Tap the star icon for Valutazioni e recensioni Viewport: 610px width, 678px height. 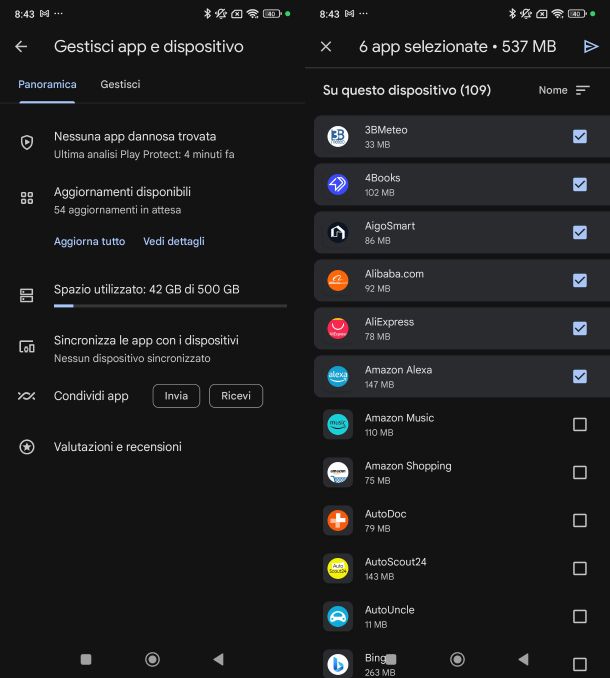[x=27, y=447]
